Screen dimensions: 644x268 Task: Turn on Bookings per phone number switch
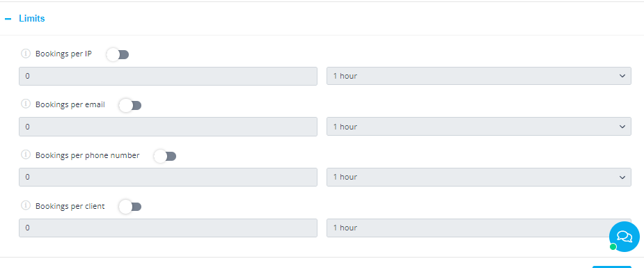click(x=165, y=156)
